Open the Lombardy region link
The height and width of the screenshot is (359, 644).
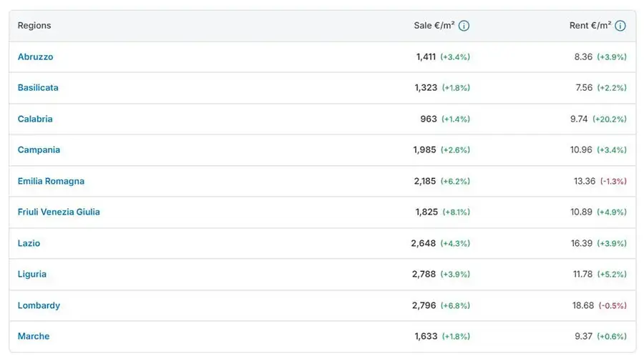coord(39,305)
